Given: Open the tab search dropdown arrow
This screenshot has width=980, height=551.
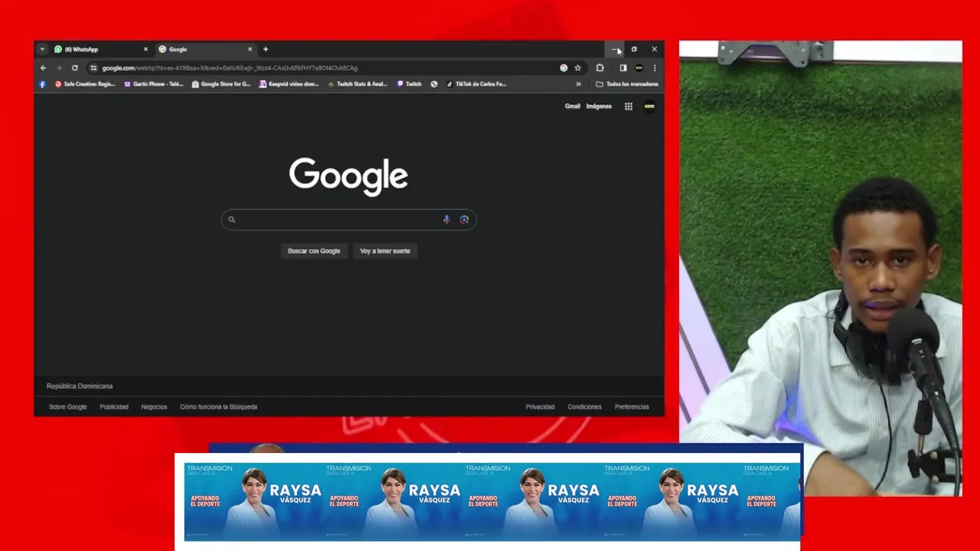Looking at the screenshot, I should point(42,49).
